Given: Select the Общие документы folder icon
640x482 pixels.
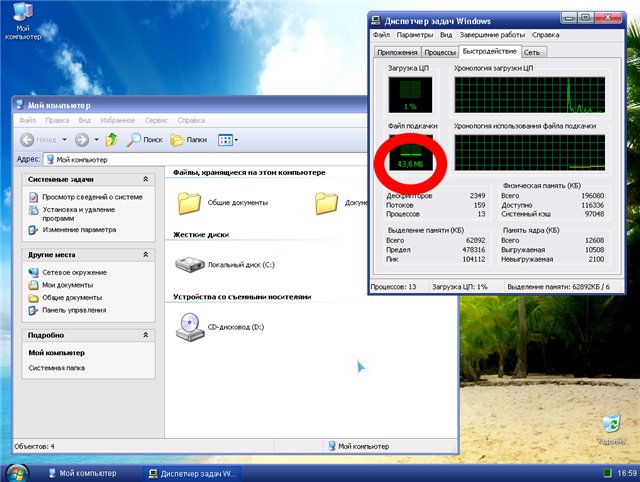Looking at the screenshot, I should pos(189,203).
